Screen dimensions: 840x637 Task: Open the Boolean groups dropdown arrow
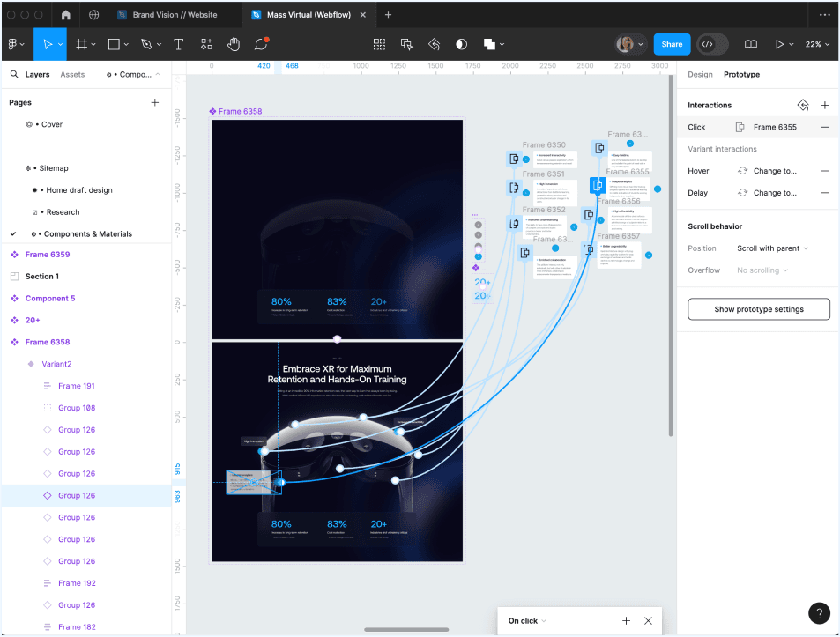(x=502, y=44)
